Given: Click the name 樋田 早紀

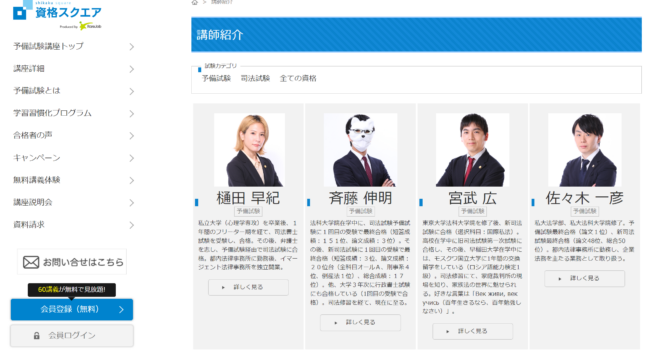Looking at the screenshot, I should (248, 198).
